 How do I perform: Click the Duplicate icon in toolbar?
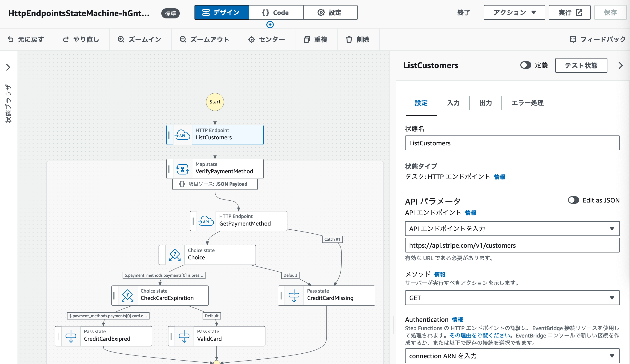pos(307,39)
